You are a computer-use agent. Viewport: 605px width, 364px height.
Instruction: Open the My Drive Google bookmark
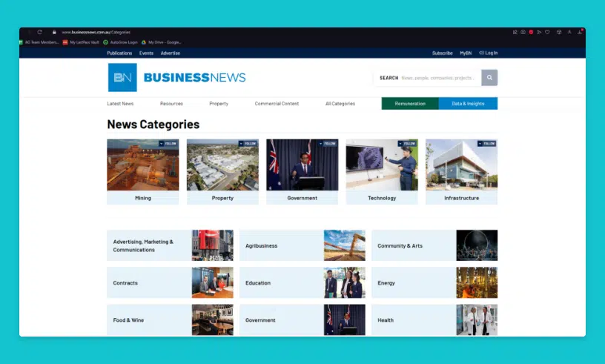coord(162,42)
